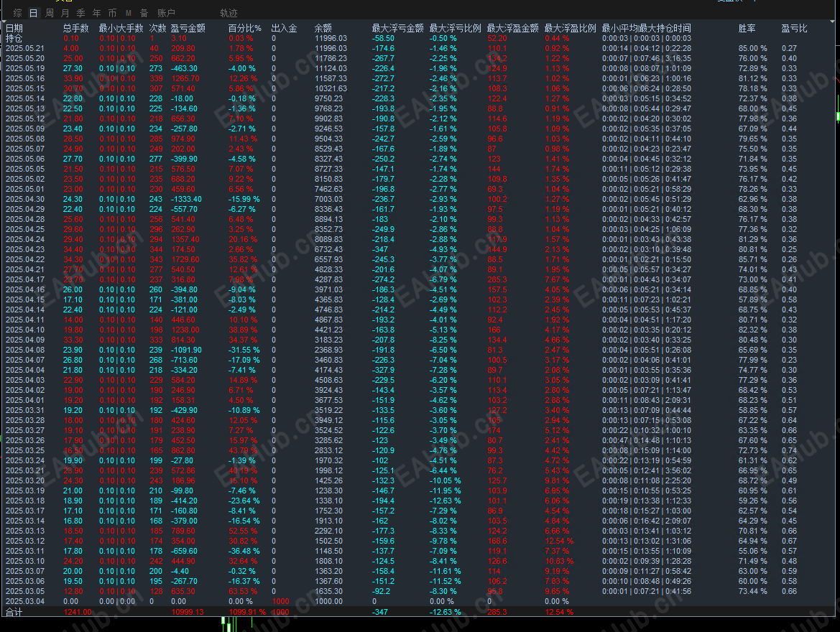Click the total profit 10999.13

(x=188, y=612)
